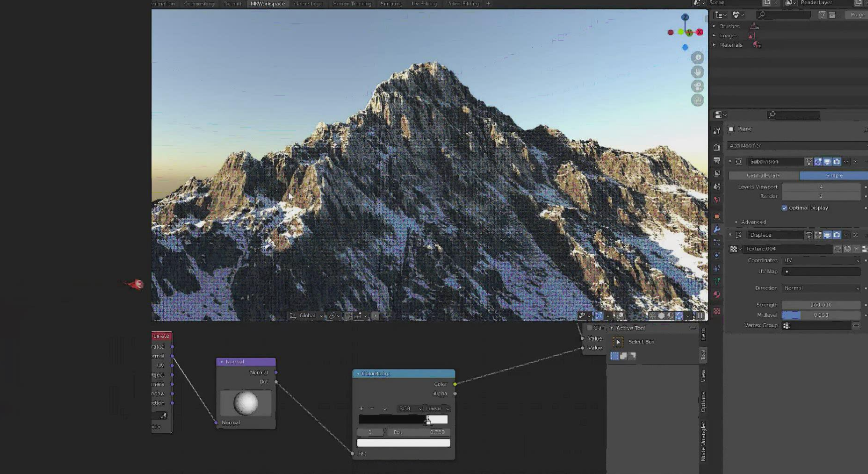Screen dimensions: 868x474
Task: Open the Render properties tab icon
Action: (x=717, y=148)
